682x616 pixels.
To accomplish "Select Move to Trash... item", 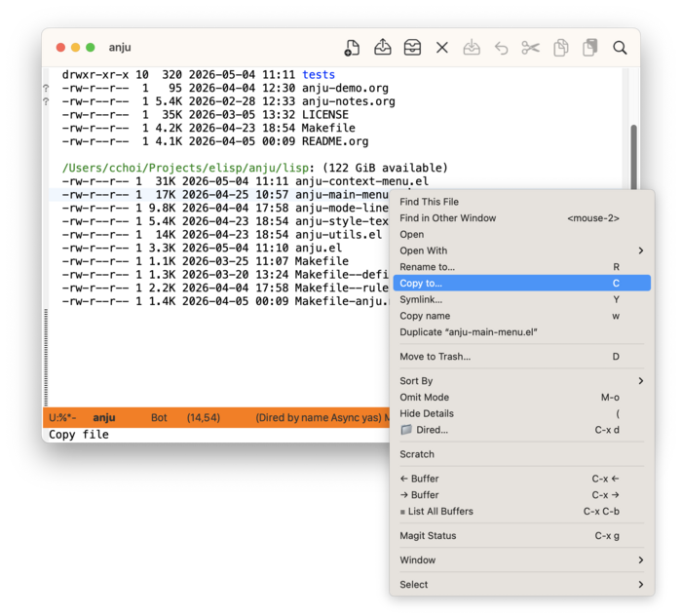I will (522, 357).
